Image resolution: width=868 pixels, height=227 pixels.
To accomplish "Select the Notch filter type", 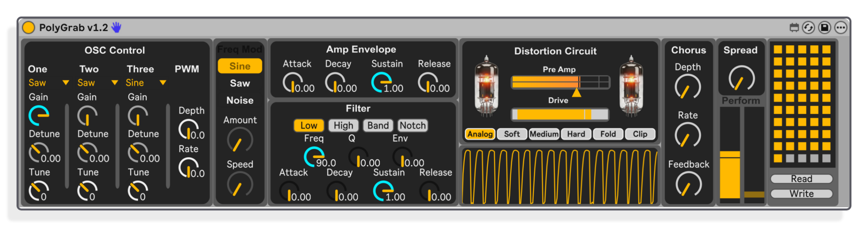I will 413,126.
